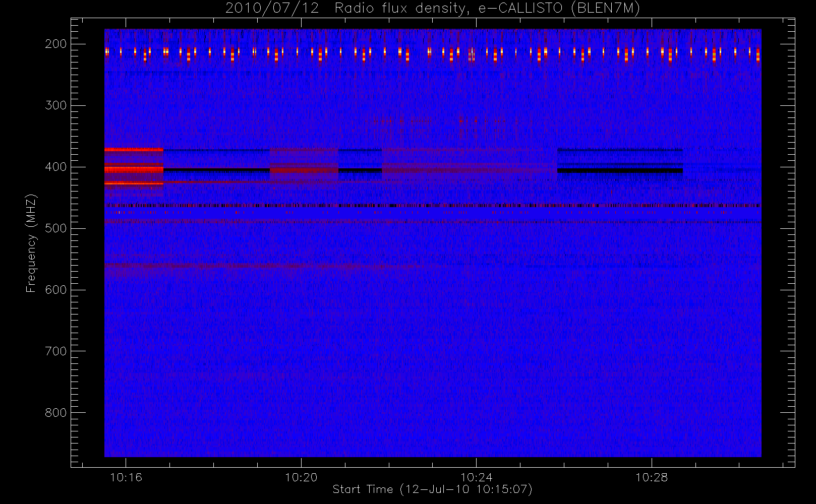Click the 10:20 time tick label

pyautogui.click(x=301, y=477)
